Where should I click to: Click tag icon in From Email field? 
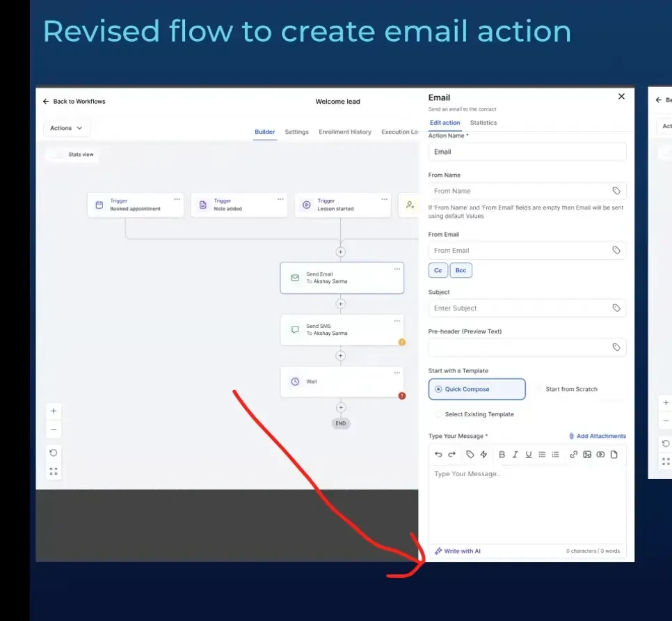(x=616, y=251)
